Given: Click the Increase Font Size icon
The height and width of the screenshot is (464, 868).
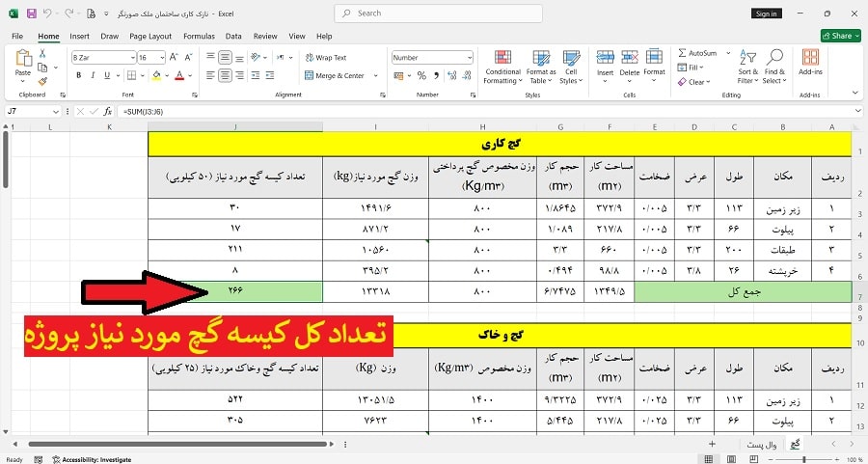Looking at the screenshot, I should pyautogui.click(x=175, y=58).
